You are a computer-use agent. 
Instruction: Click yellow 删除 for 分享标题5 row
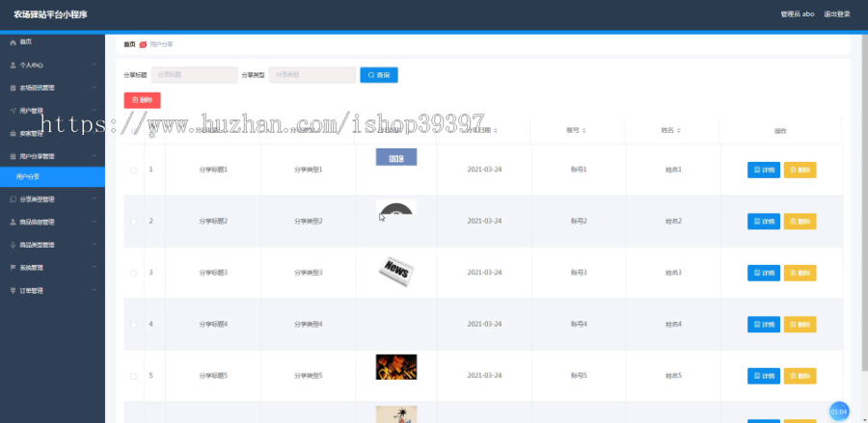click(800, 376)
